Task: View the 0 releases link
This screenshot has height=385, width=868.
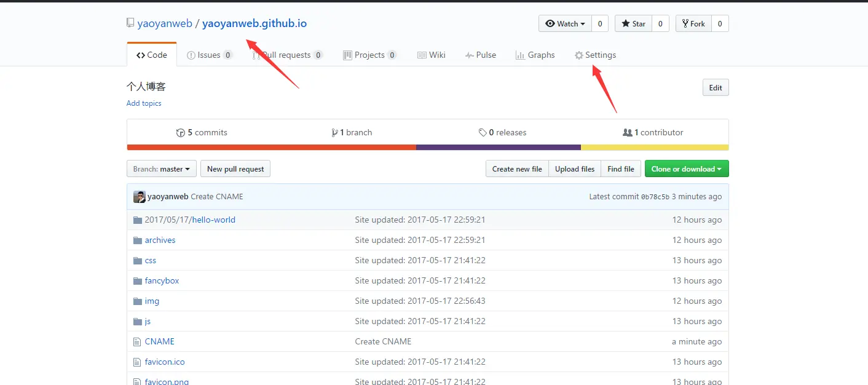Action: tap(502, 132)
